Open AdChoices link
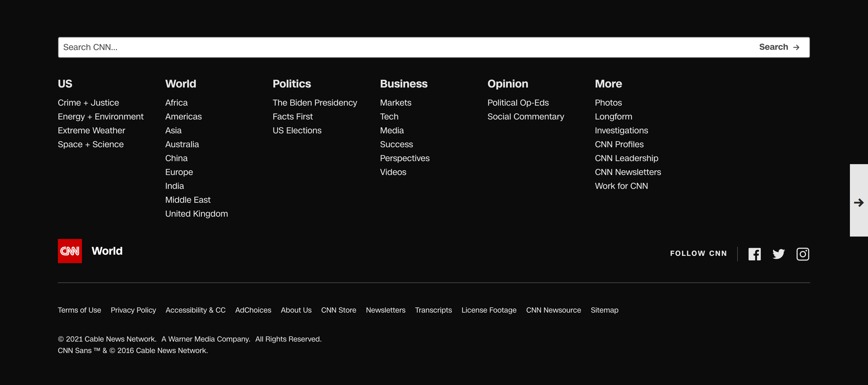 [253, 310]
